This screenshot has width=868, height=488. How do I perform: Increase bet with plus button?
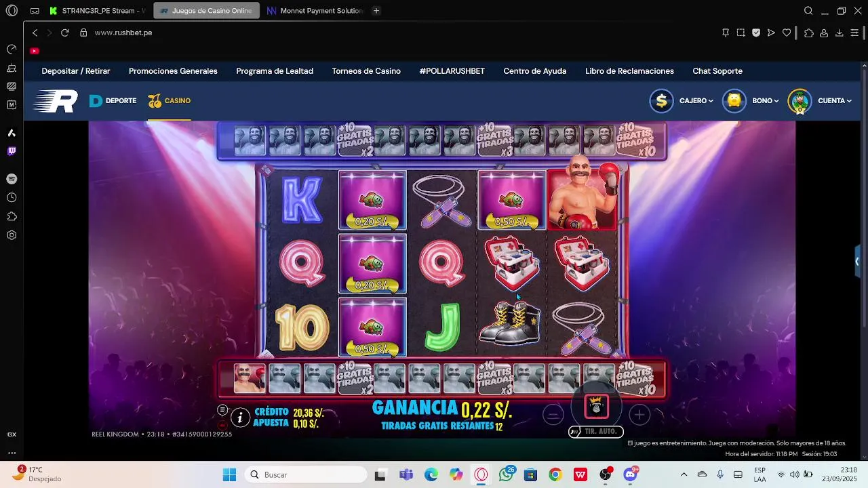tap(639, 414)
